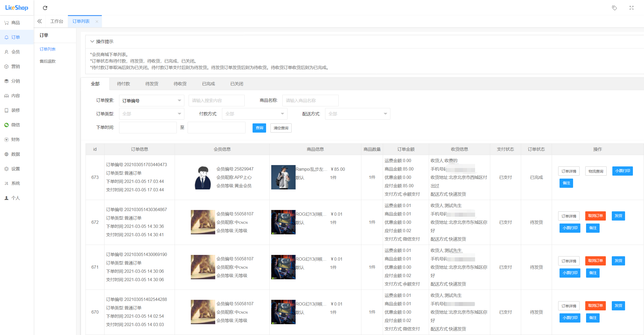Click the page refresh icon
The height and width of the screenshot is (335, 644).
45,8
